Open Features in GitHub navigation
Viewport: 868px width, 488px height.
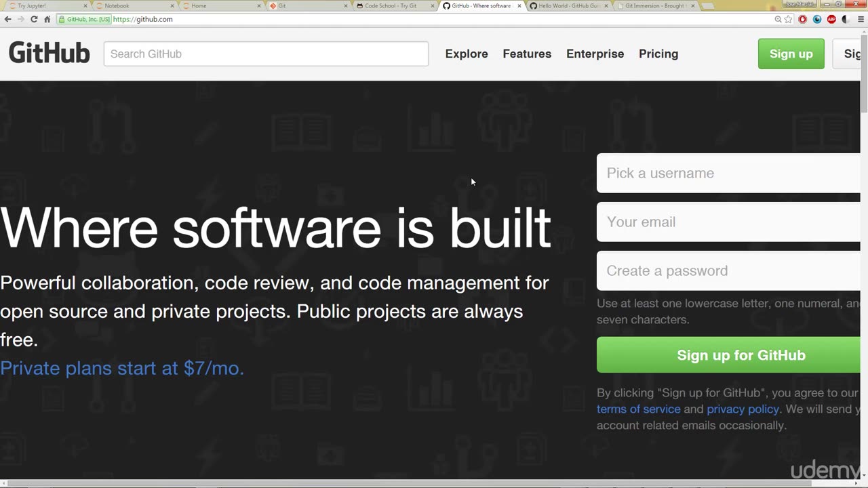527,54
